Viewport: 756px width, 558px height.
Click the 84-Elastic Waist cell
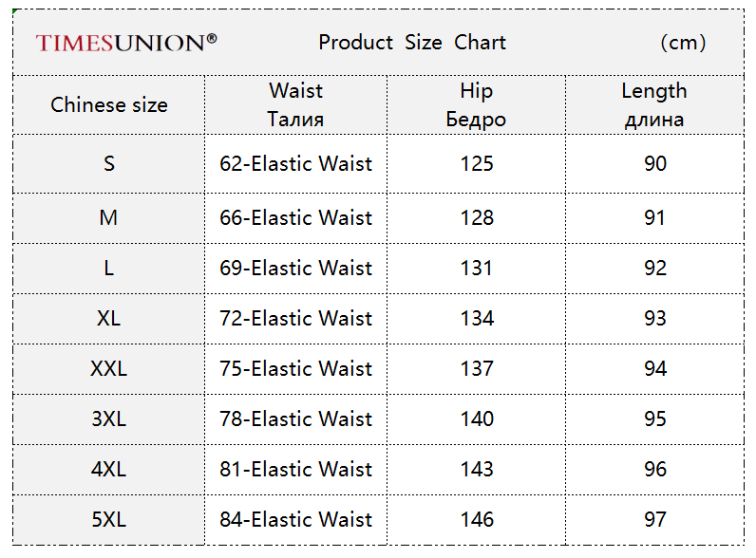click(295, 520)
